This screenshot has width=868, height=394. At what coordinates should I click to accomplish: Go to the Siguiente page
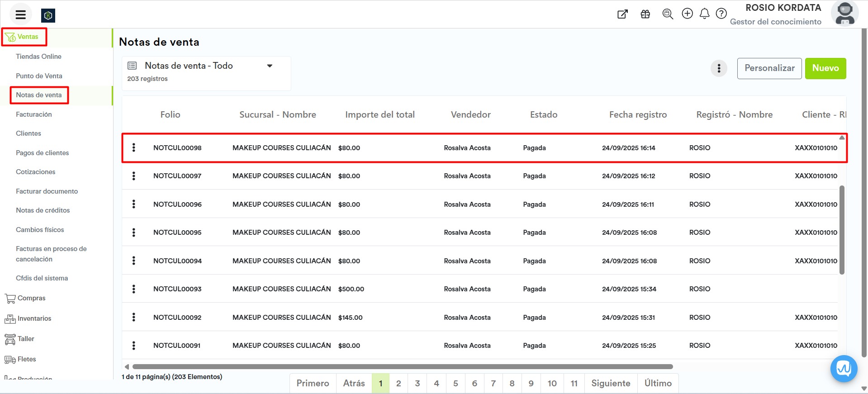coord(610,383)
